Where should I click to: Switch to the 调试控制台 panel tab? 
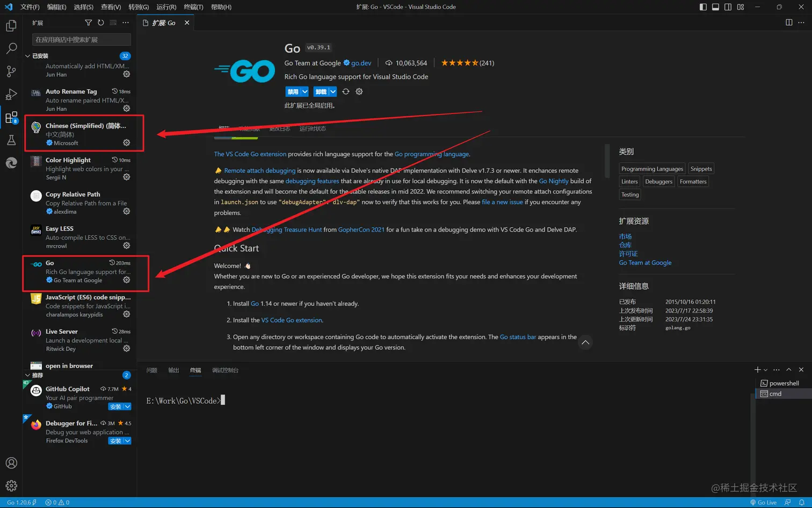click(225, 370)
